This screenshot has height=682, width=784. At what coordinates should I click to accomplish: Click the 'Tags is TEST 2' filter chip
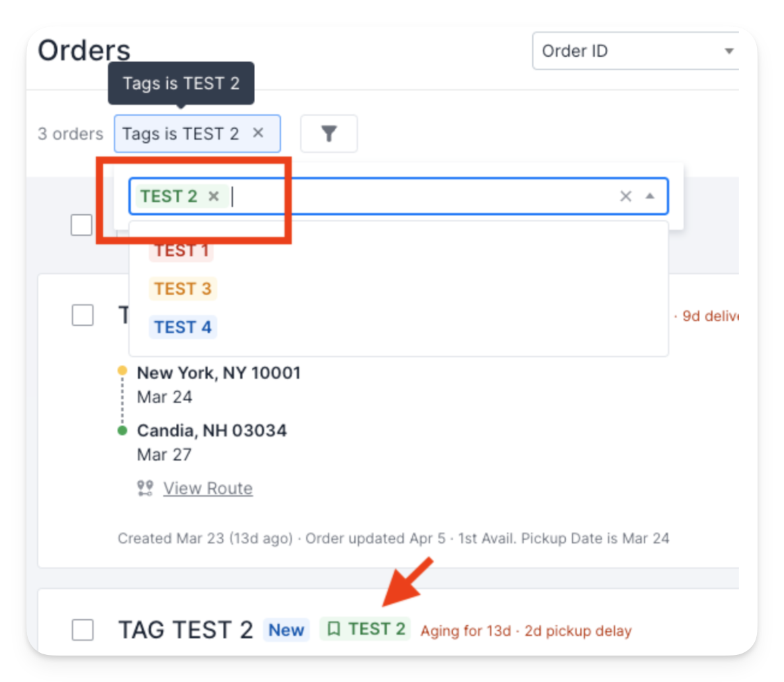point(180,133)
